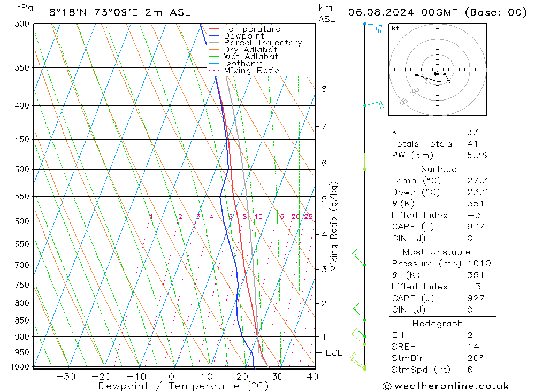Click the blue Dewpoint legend line swatch

214,35
